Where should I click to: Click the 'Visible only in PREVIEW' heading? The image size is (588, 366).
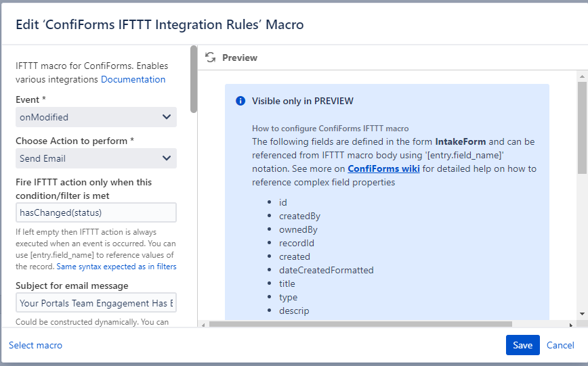coord(302,101)
